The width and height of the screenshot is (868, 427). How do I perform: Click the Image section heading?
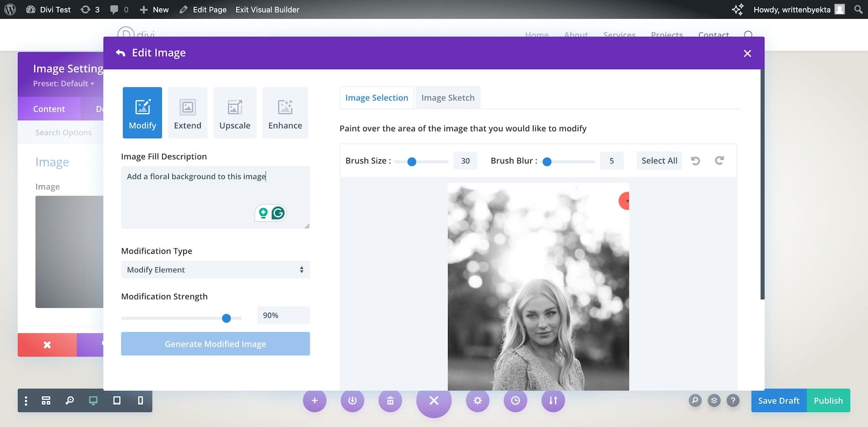[x=52, y=162]
